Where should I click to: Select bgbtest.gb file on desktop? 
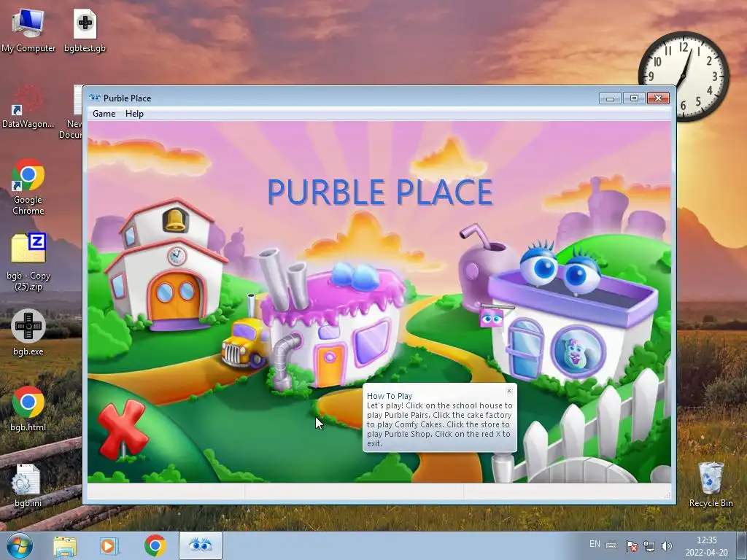click(x=85, y=31)
